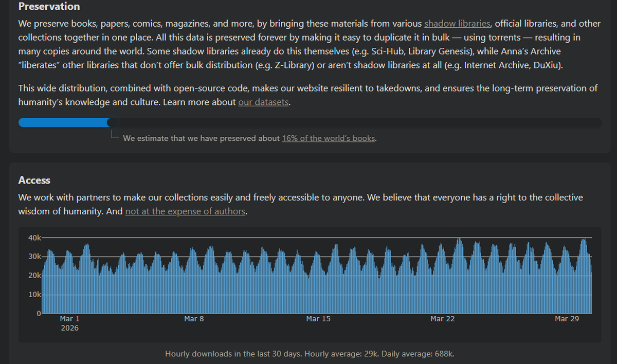Open the shadow libraries link
The image size is (617, 364).
457,23
